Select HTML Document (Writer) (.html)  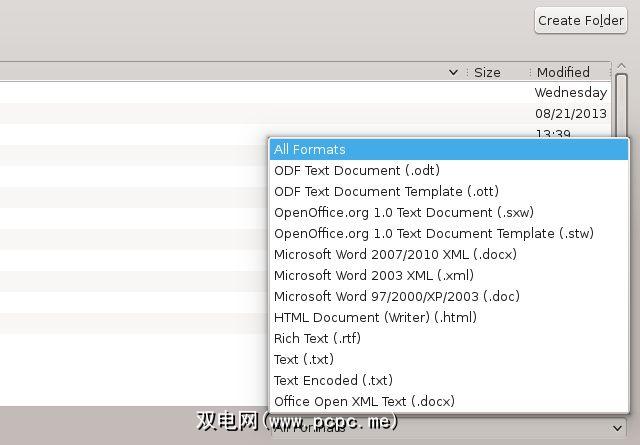tap(449, 317)
